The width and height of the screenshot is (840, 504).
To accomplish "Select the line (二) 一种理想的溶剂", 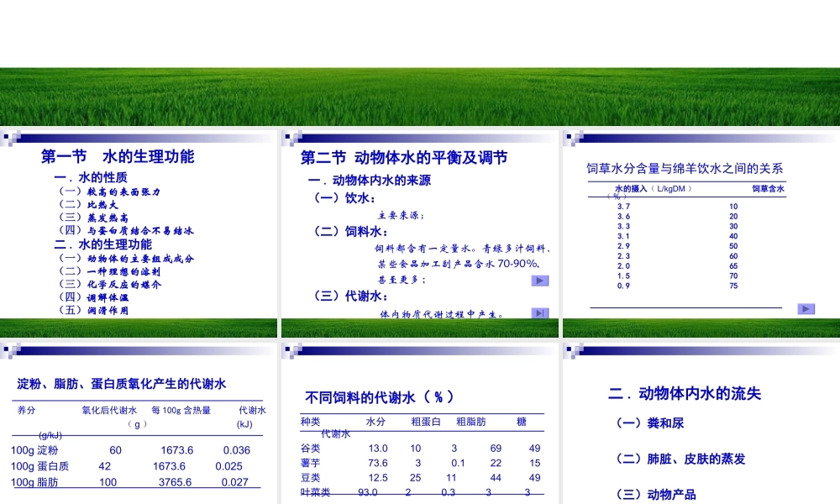I will (x=109, y=271).
